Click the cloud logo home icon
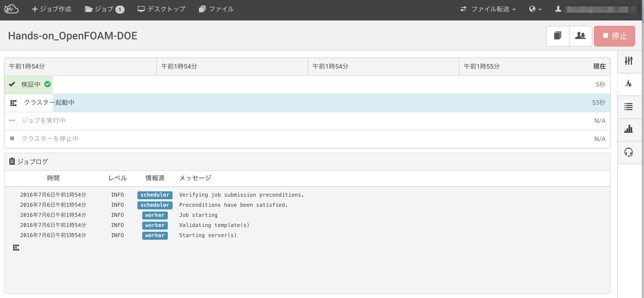The height and width of the screenshot is (298, 644). coord(11,9)
